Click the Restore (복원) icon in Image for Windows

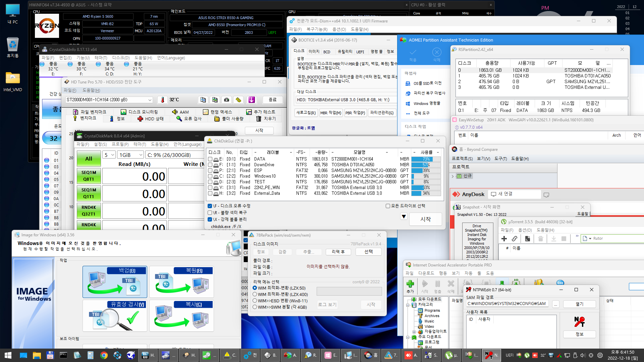click(181, 282)
